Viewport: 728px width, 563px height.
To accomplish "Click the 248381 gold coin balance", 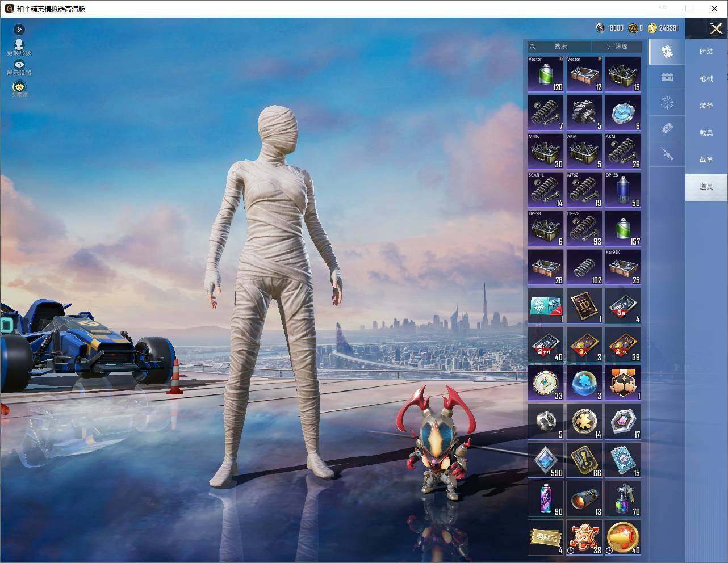I will pos(663,28).
